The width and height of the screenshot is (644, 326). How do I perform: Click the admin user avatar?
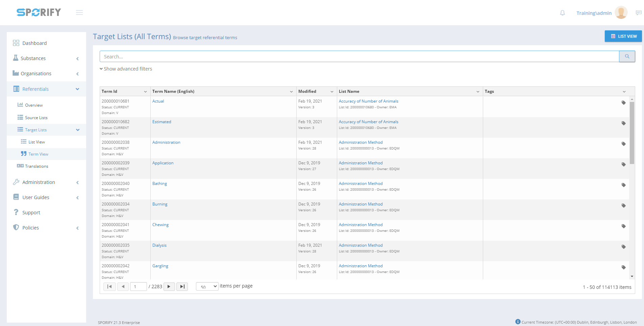[x=621, y=12]
